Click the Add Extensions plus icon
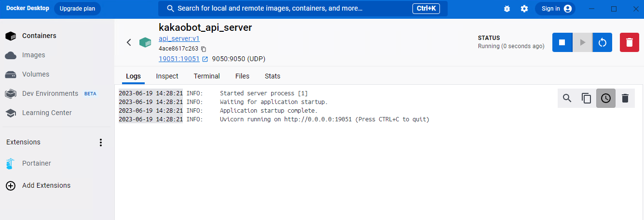This screenshot has height=220, width=644. (11, 185)
